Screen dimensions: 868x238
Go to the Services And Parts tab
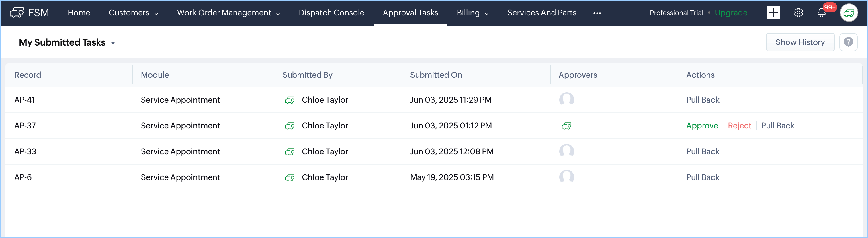[541, 13]
